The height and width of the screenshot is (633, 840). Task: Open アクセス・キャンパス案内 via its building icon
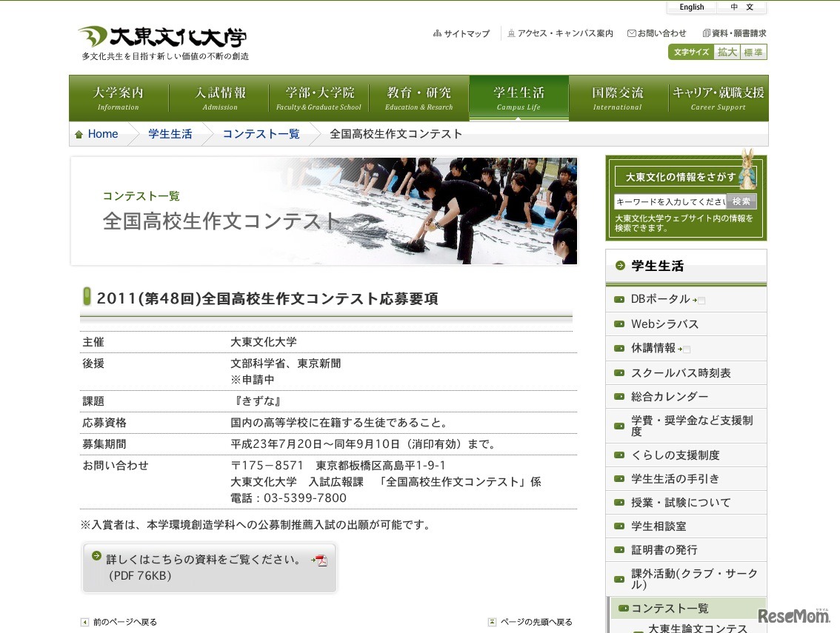511,33
